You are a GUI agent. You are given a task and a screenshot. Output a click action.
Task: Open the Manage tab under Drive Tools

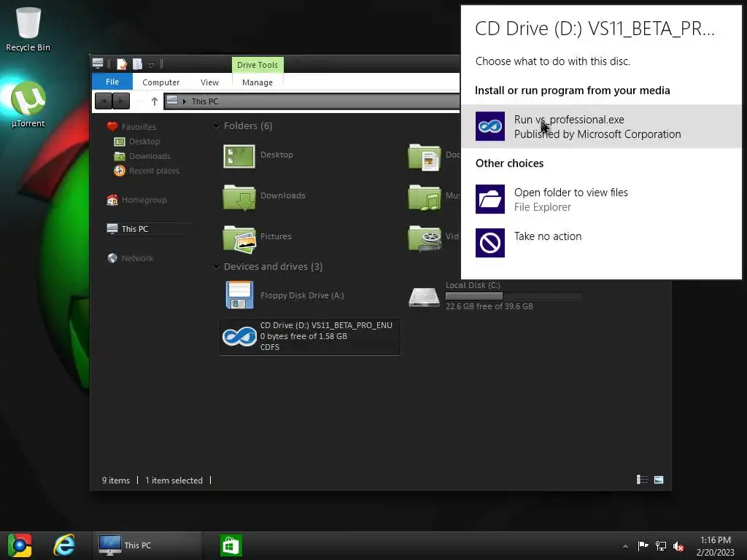click(x=258, y=82)
